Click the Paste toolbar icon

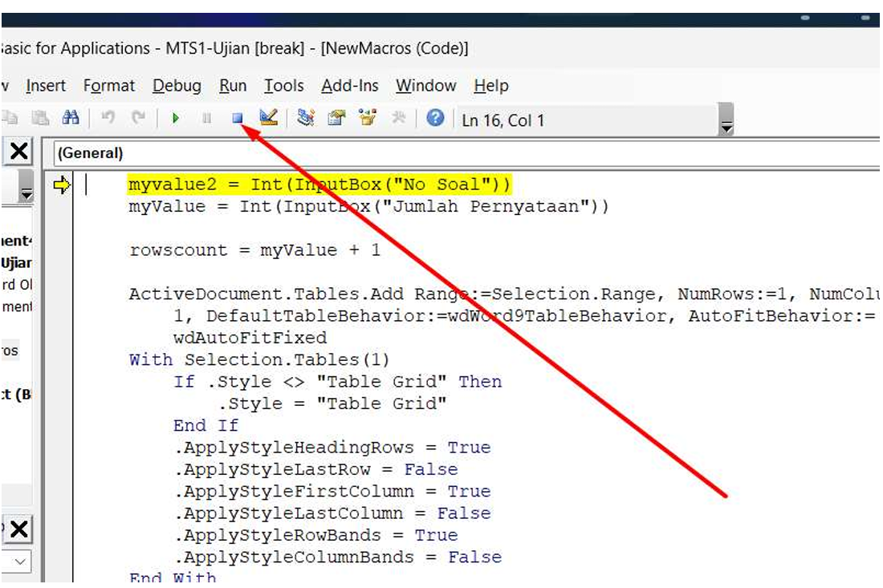point(39,119)
